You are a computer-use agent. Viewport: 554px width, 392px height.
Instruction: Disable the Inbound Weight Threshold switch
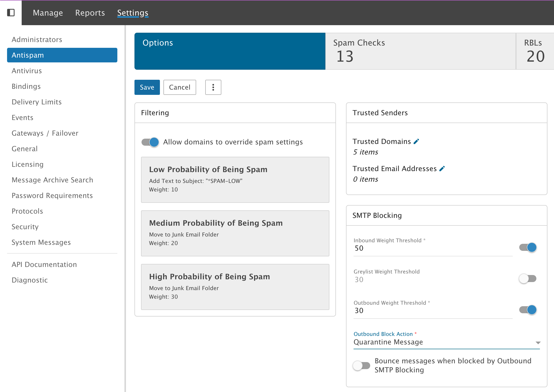click(x=528, y=248)
